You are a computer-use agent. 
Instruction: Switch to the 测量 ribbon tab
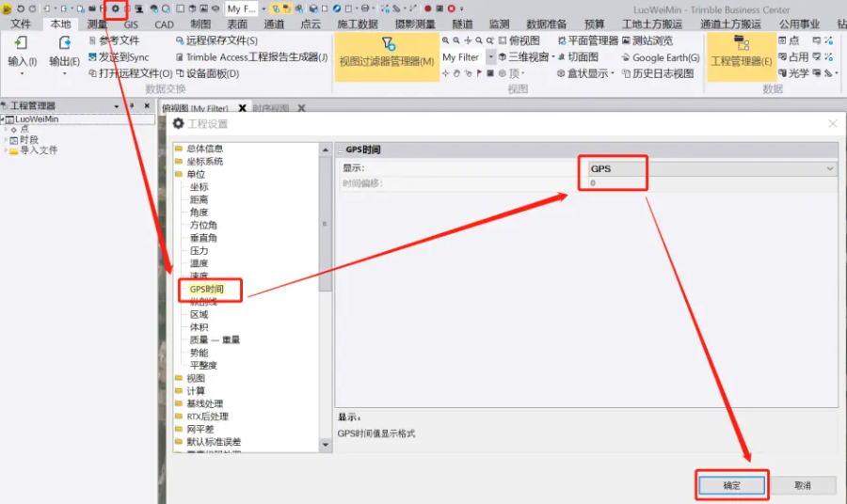coord(97,24)
